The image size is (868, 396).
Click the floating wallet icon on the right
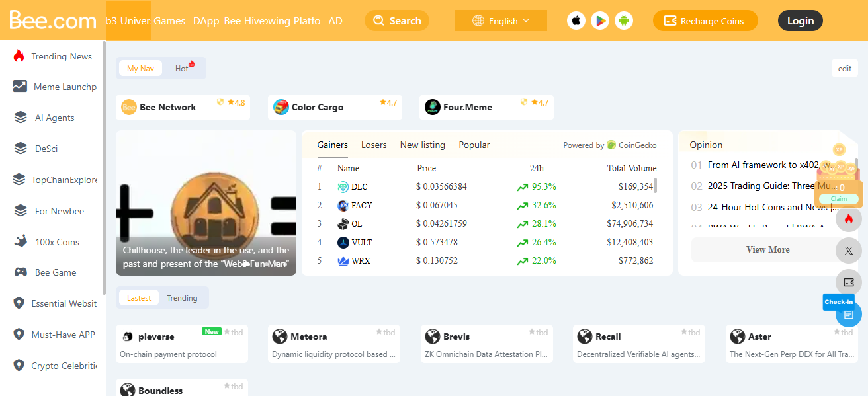coord(849,282)
